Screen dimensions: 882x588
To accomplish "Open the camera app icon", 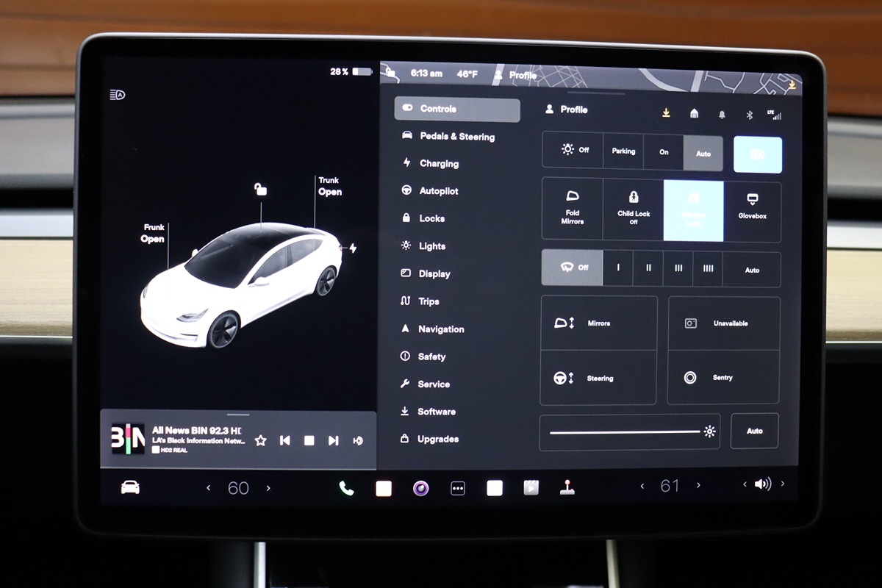I will [x=420, y=488].
